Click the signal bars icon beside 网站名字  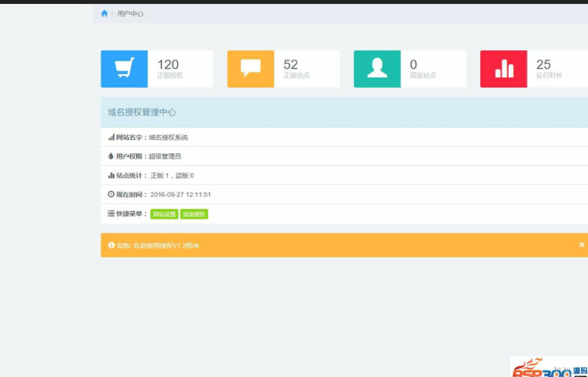(110, 137)
